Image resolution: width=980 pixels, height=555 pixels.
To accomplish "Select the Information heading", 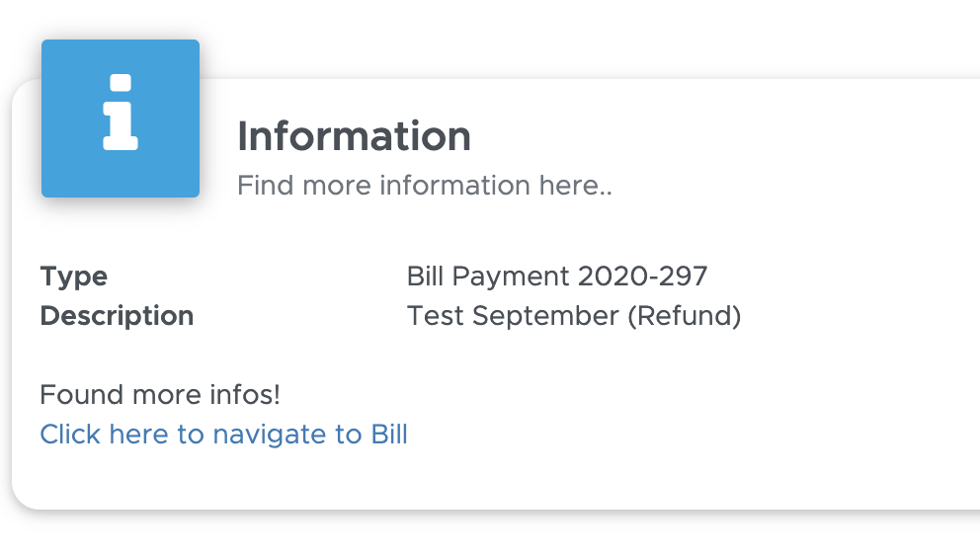I will tap(354, 135).
